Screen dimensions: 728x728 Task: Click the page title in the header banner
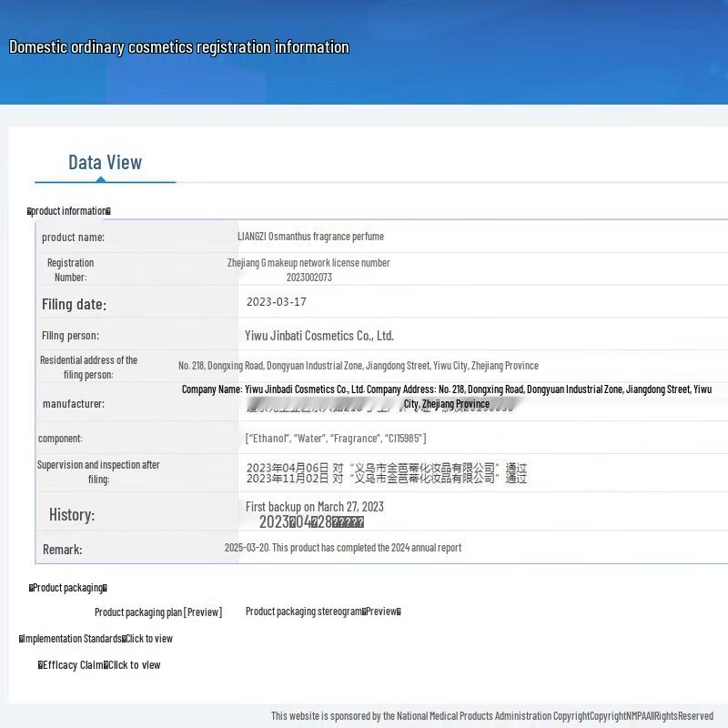point(178,47)
